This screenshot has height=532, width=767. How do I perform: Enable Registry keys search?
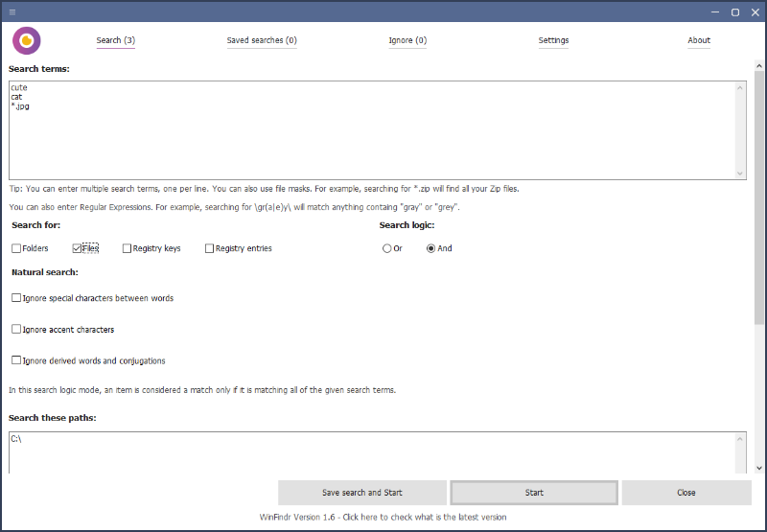pyautogui.click(x=128, y=248)
